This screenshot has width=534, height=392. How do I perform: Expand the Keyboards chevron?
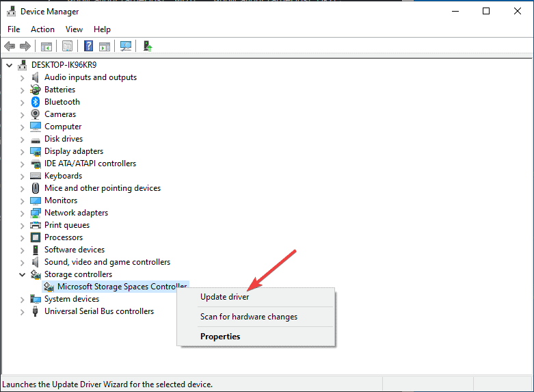[x=22, y=177]
